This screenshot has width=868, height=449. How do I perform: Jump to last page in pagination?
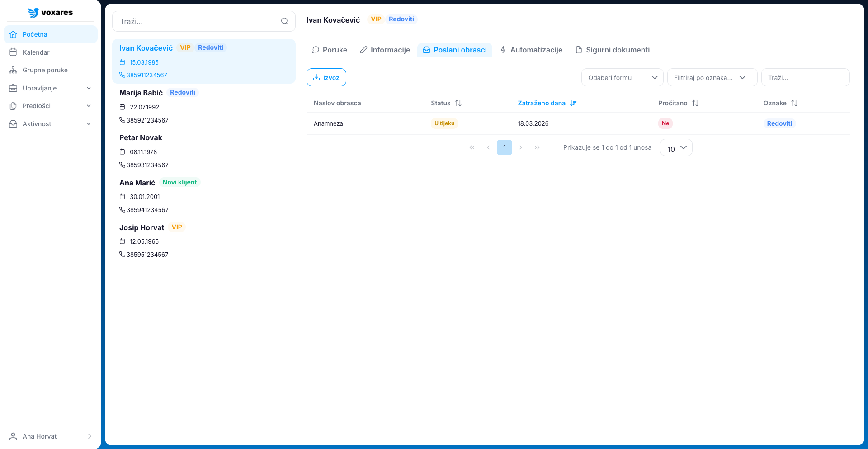coord(537,147)
